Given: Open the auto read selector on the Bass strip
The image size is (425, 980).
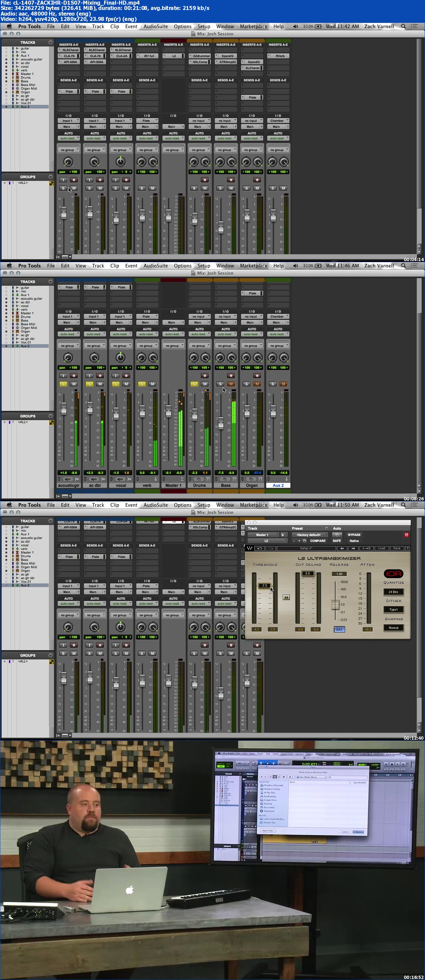Looking at the screenshot, I should pyautogui.click(x=225, y=334).
